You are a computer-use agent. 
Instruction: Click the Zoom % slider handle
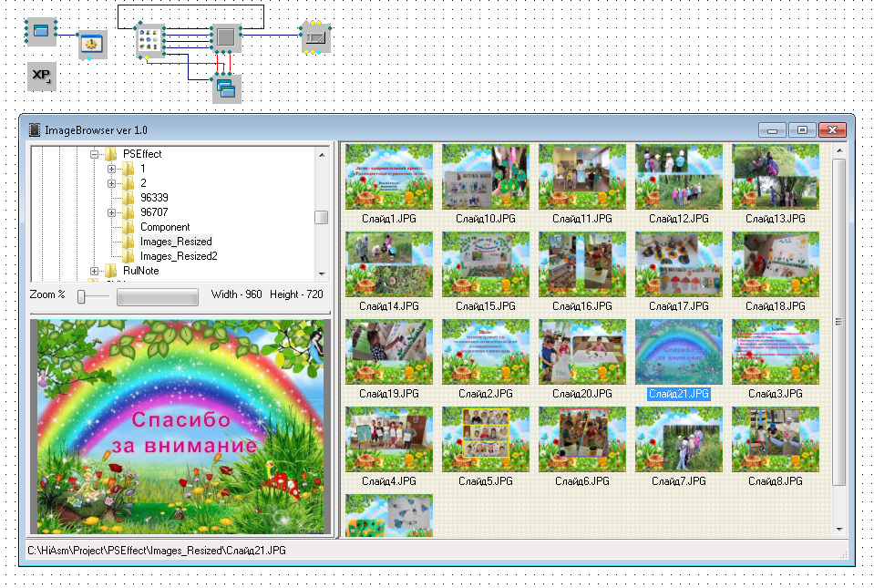81,296
